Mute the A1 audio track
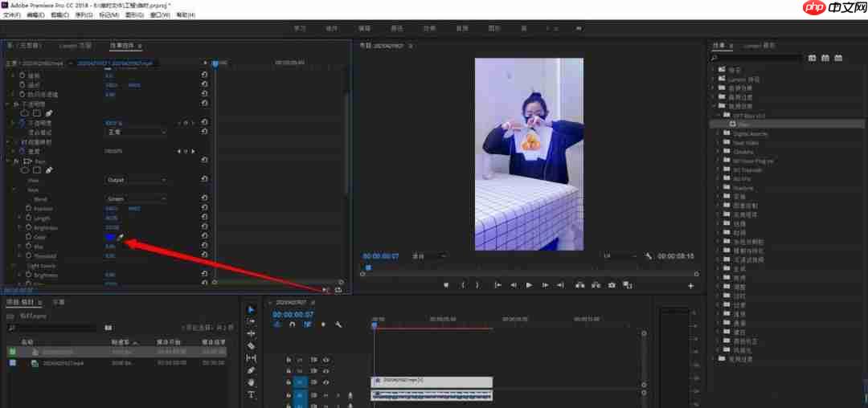 pyautogui.click(x=326, y=395)
